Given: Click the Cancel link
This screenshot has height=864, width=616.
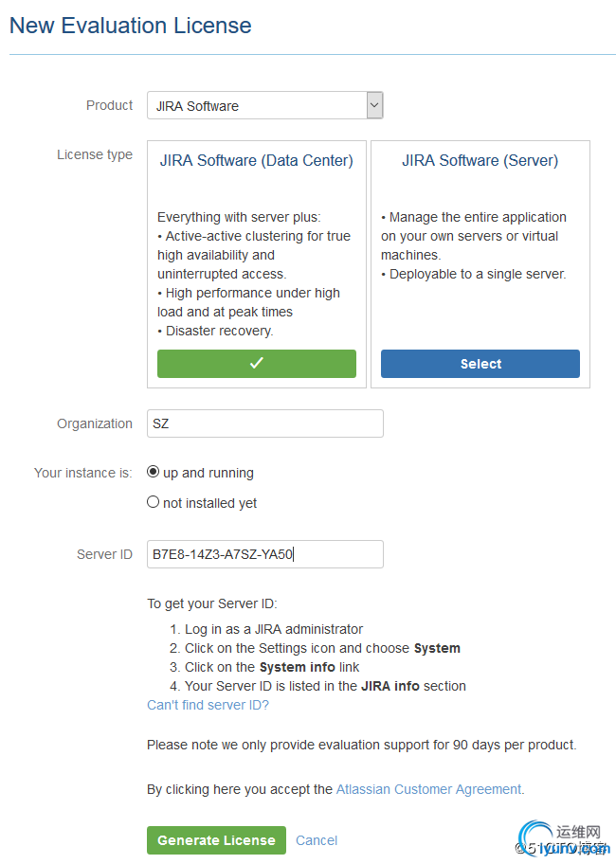Looking at the screenshot, I should (317, 840).
